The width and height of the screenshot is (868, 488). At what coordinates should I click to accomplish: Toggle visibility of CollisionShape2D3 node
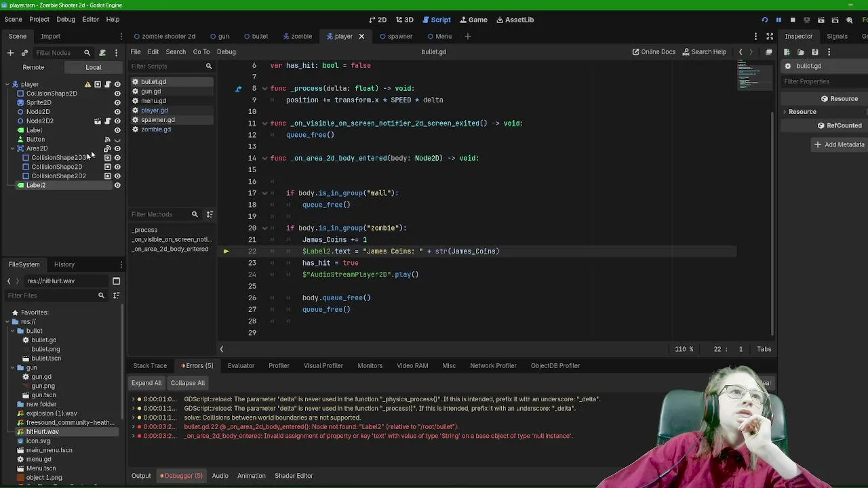coord(117,157)
